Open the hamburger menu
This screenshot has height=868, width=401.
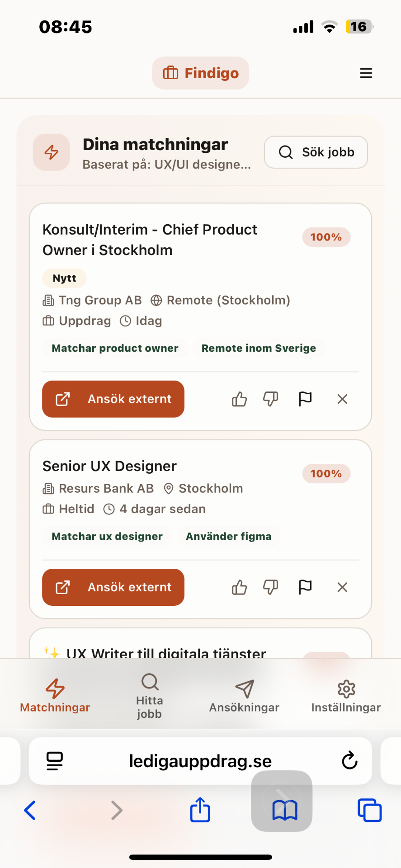click(x=366, y=73)
